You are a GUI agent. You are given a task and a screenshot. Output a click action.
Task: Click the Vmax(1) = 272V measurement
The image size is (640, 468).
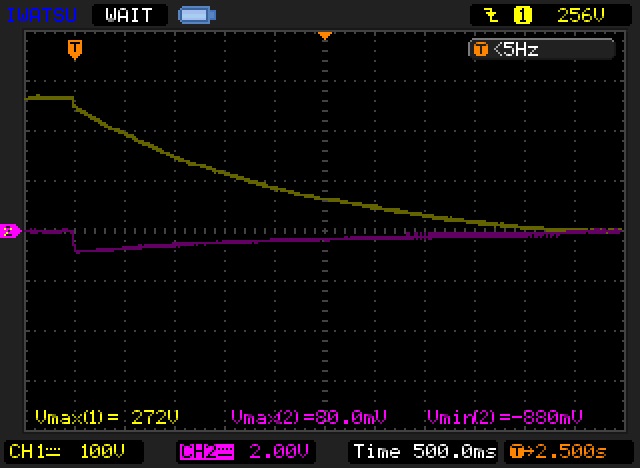pos(107,417)
